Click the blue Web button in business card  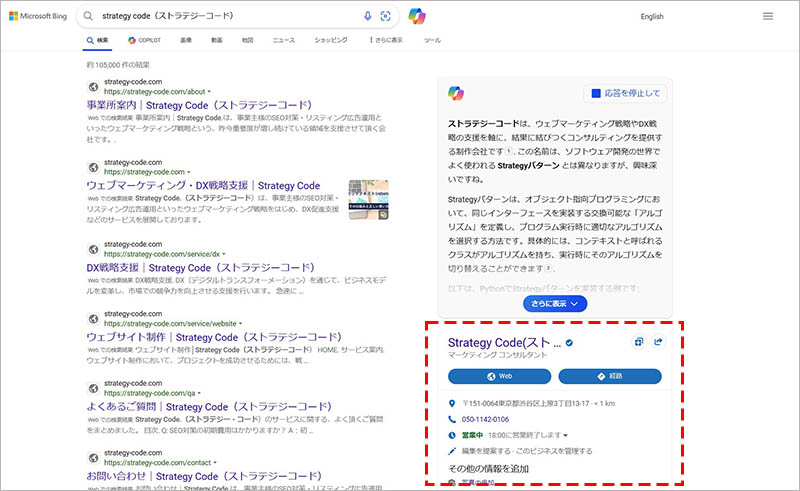(499, 377)
